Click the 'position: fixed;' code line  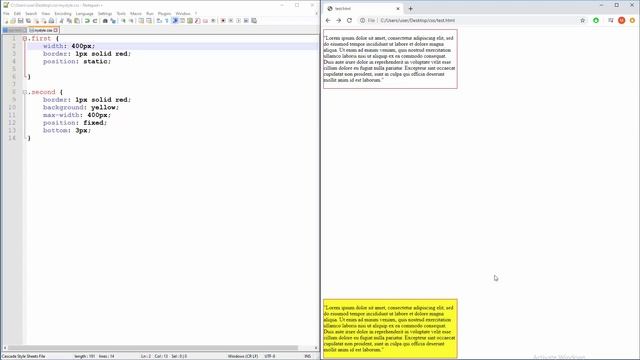[75, 123]
